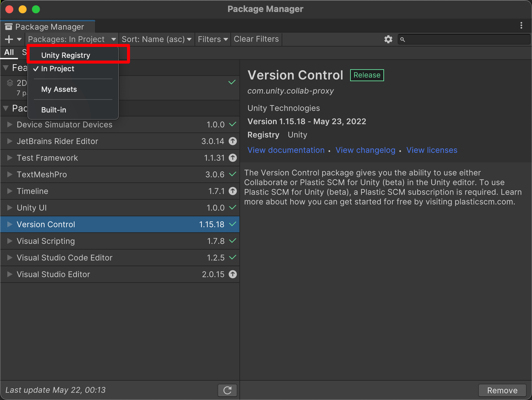Click the search magnifier icon

[402, 40]
